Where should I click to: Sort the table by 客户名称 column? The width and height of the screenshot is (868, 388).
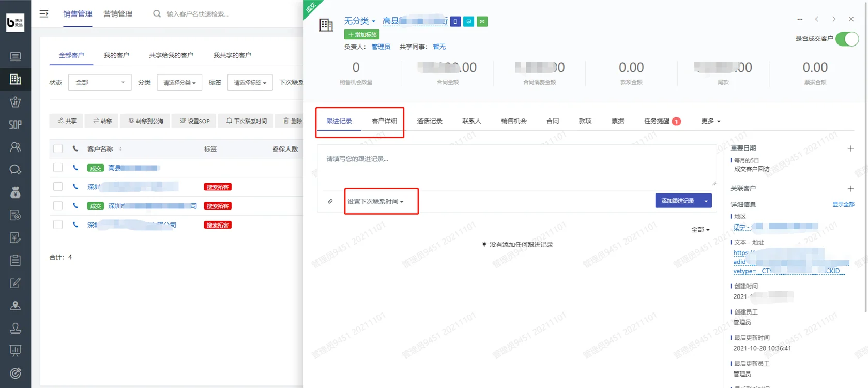click(104, 149)
